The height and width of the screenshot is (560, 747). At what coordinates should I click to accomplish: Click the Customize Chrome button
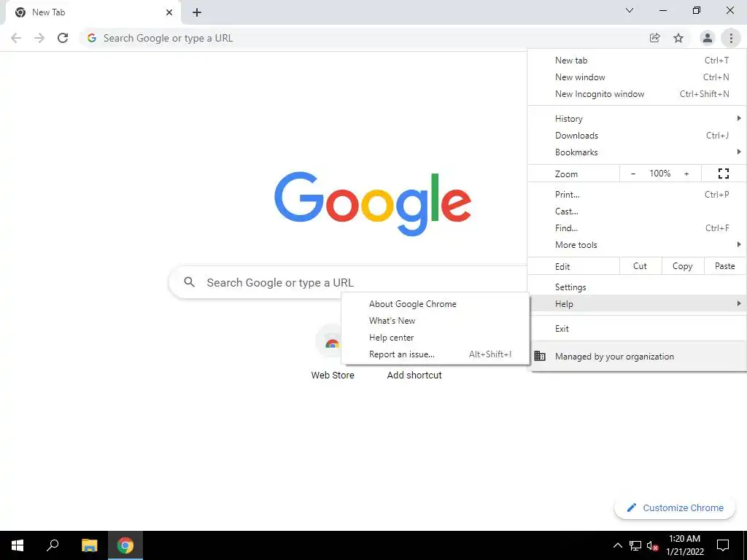[675, 507]
